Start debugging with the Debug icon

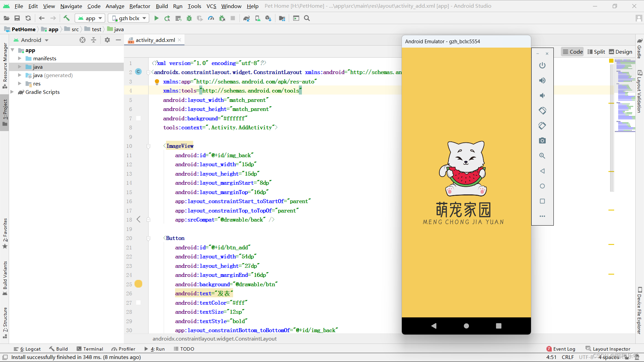[x=189, y=18]
